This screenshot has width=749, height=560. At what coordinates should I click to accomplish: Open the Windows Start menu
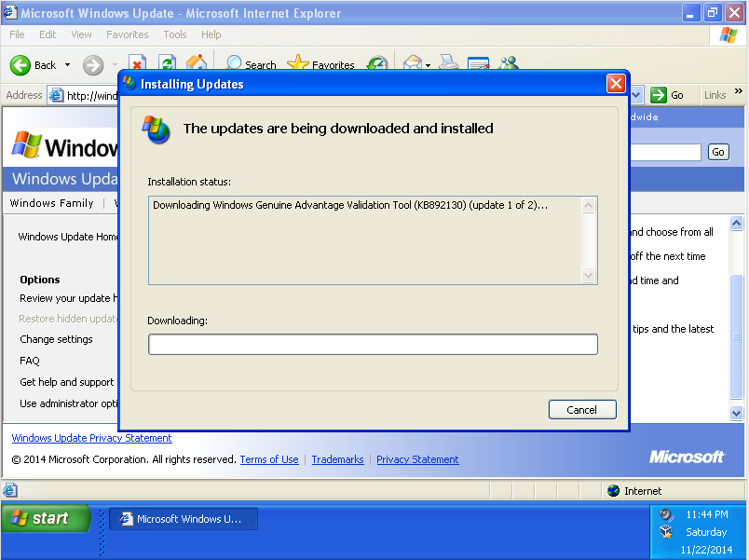pyautogui.click(x=46, y=518)
